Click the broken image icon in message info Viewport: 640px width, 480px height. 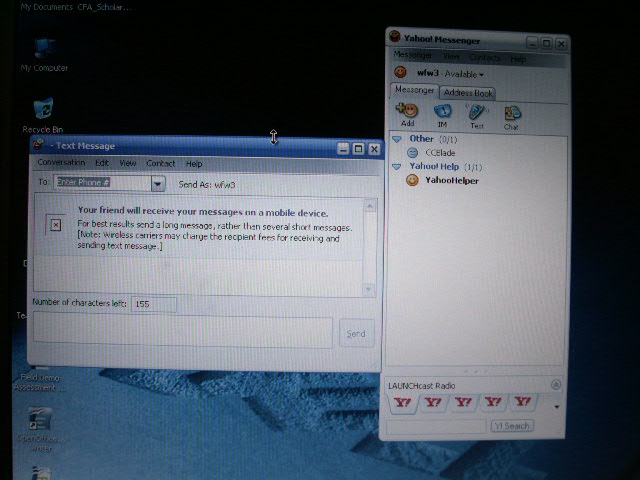tap(56, 225)
